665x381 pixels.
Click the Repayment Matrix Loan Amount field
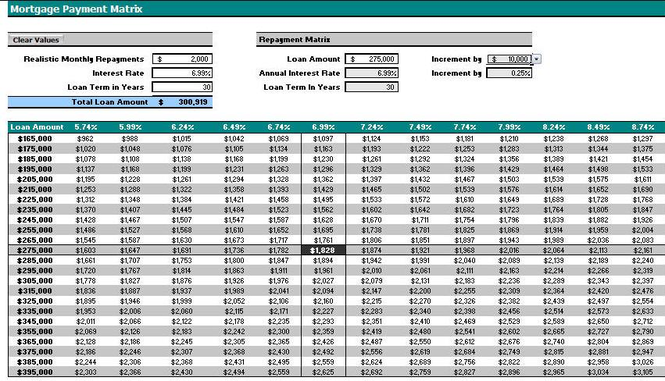point(372,59)
